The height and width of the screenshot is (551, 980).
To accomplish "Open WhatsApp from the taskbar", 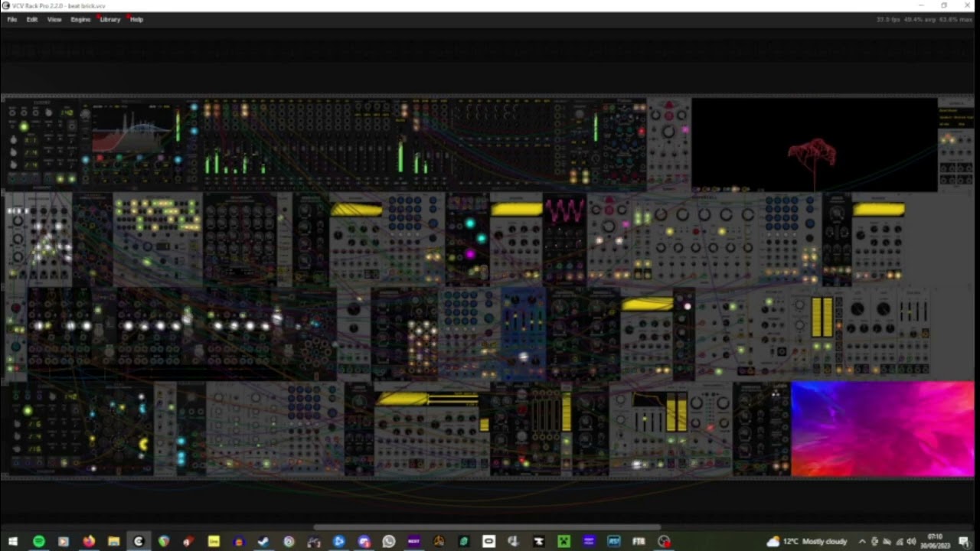I will (388, 541).
